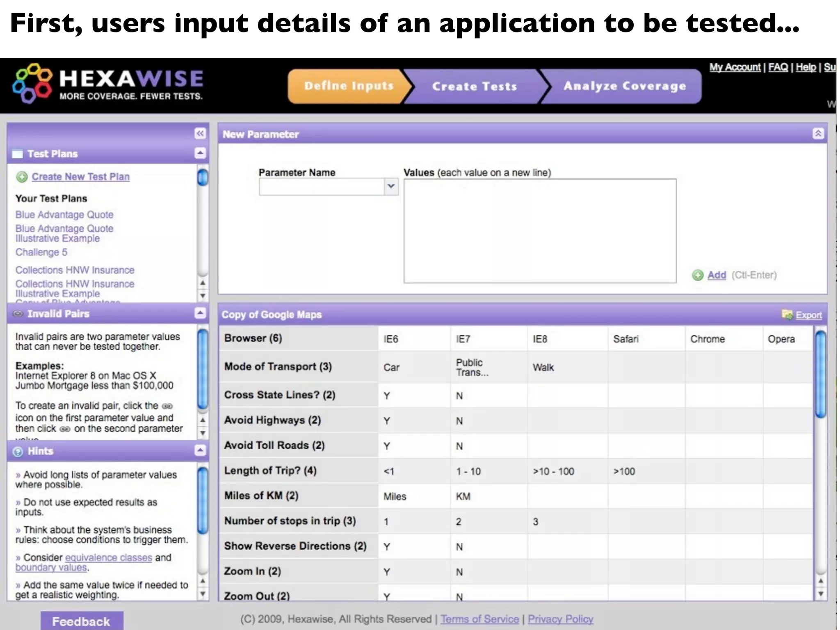Switch to the Define Inputs tab

349,86
